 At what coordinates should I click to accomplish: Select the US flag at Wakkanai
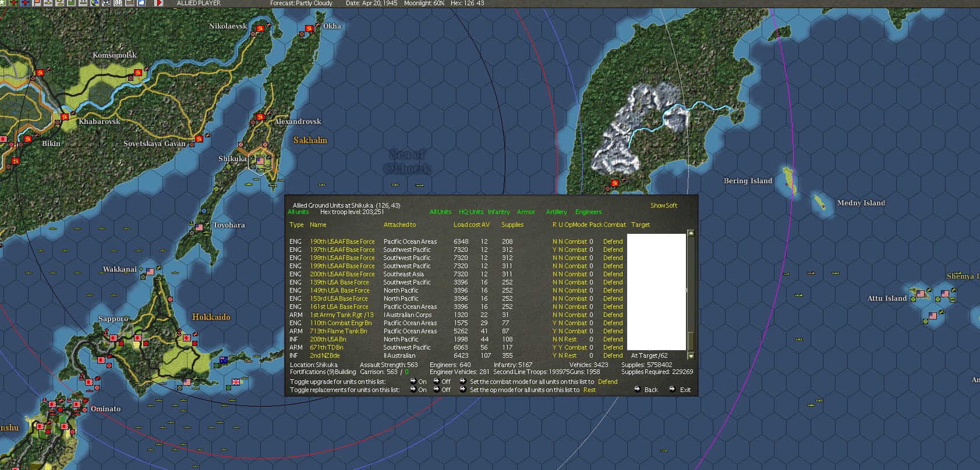tap(150, 272)
